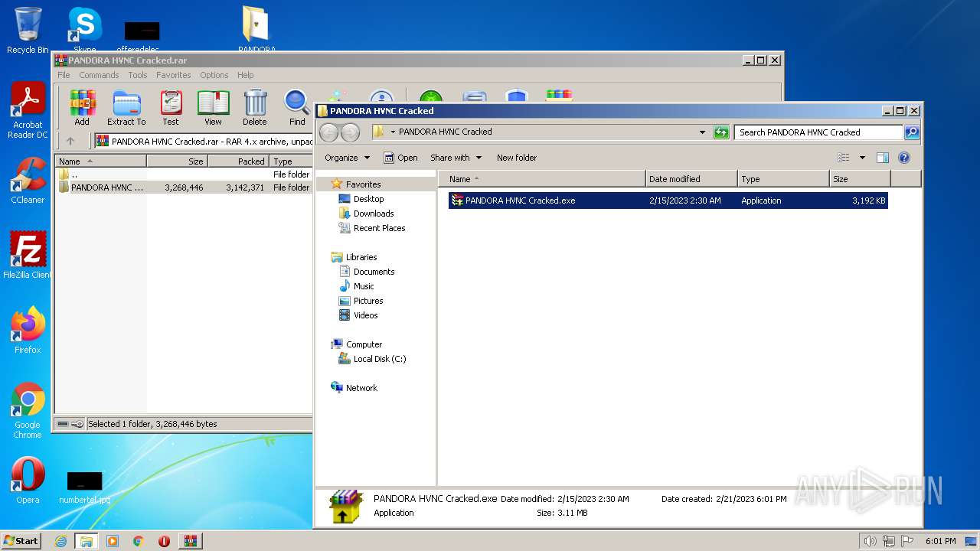Show the preview pane in Explorer
980x551 pixels.
point(882,158)
